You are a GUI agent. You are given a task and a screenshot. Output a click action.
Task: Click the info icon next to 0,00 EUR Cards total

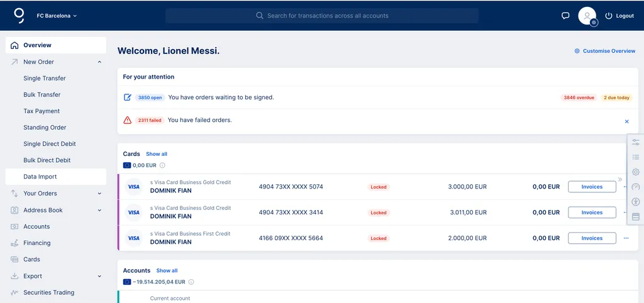coord(162,165)
